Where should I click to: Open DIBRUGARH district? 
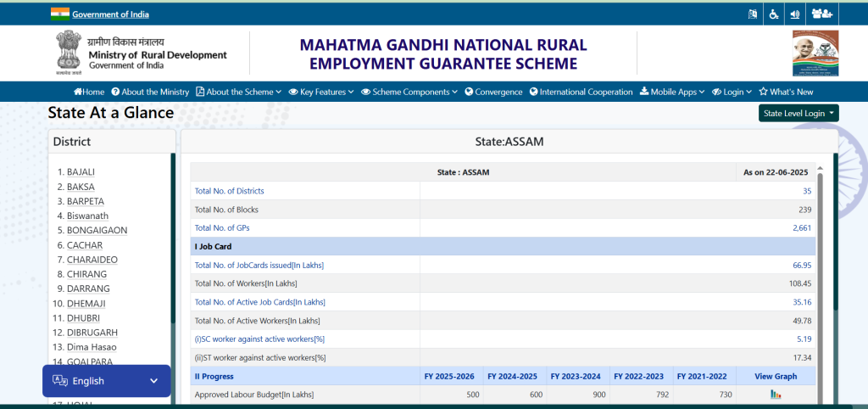pos(92,332)
